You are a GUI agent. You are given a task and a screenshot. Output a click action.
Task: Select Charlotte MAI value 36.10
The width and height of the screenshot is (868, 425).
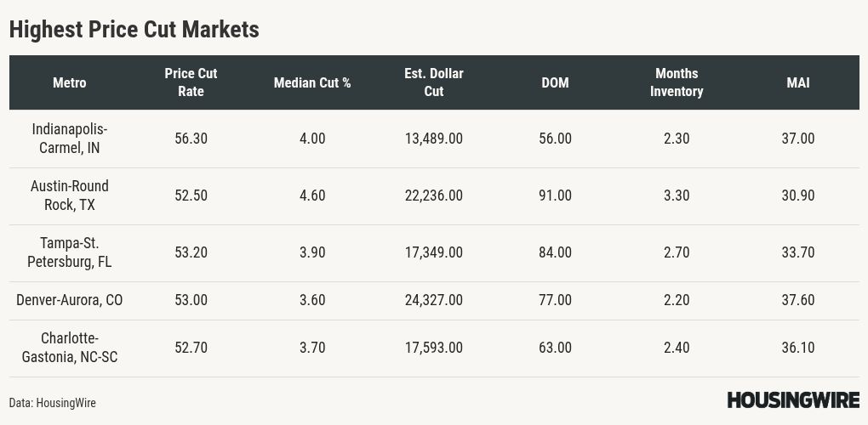pos(798,348)
